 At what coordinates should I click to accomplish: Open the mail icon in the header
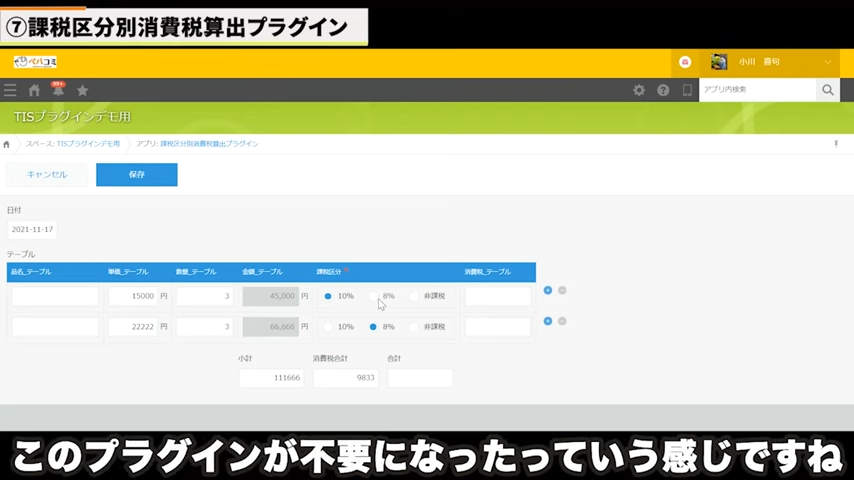coord(685,62)
